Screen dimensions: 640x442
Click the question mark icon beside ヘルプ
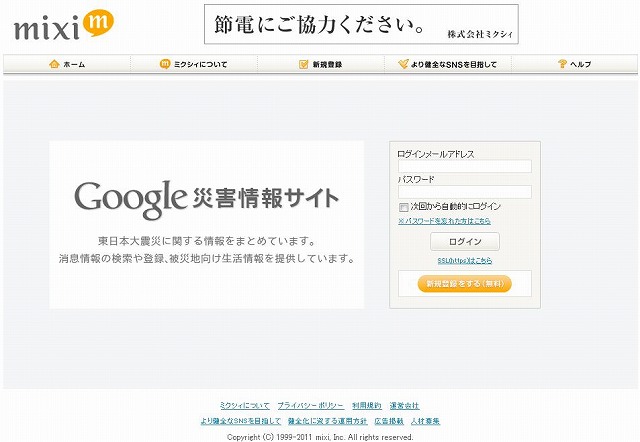click(562, 64)
